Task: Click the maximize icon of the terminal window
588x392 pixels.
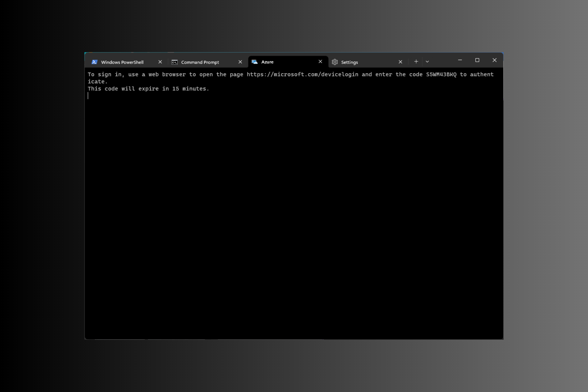Action: (477, 60)
